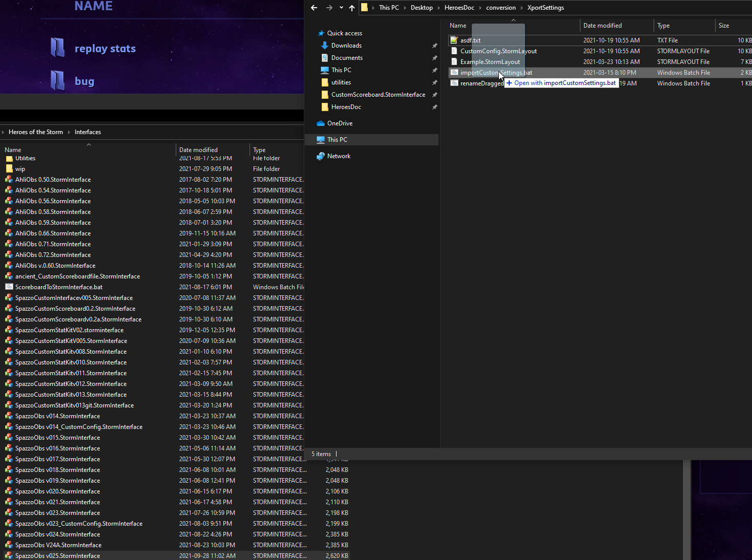Select AhliObs 0.50.StormInterface file
The image size is (752, 560).
53,180
